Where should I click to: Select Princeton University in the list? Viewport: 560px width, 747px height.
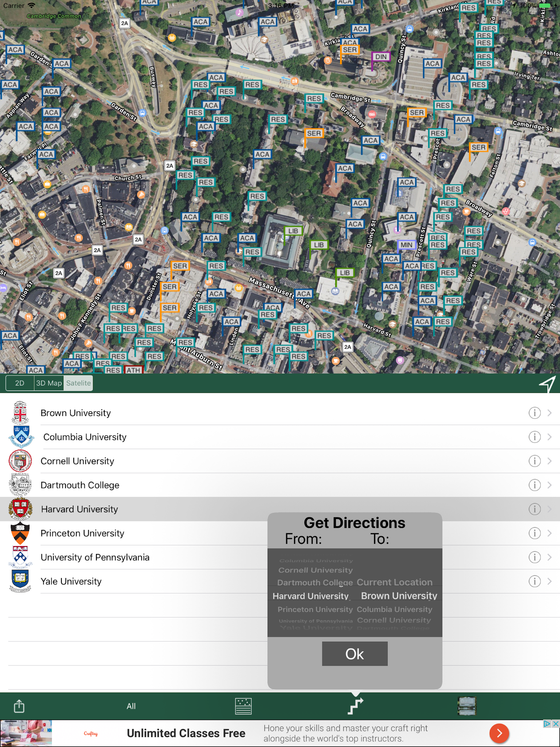280,533
